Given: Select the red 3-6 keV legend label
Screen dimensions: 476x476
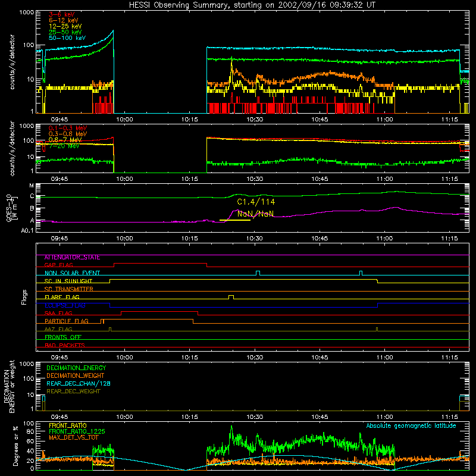Looking at the screenshot, I should [62, 14].
